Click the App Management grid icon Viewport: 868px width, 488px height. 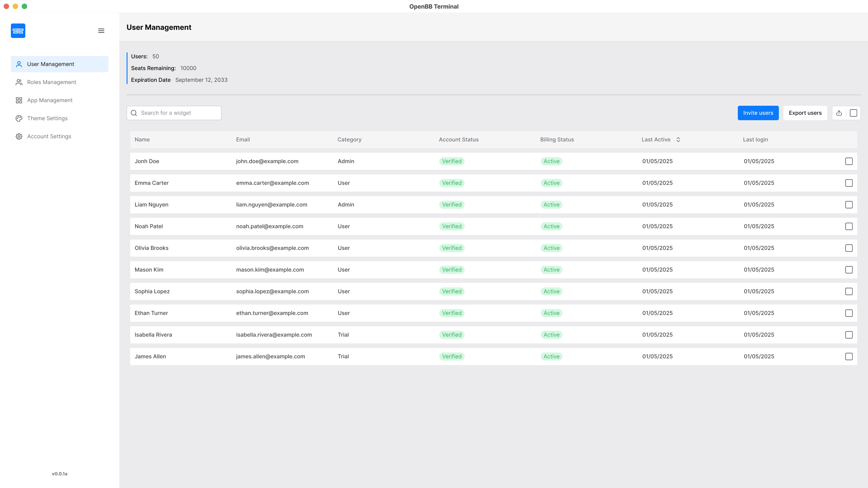point(19,100)
